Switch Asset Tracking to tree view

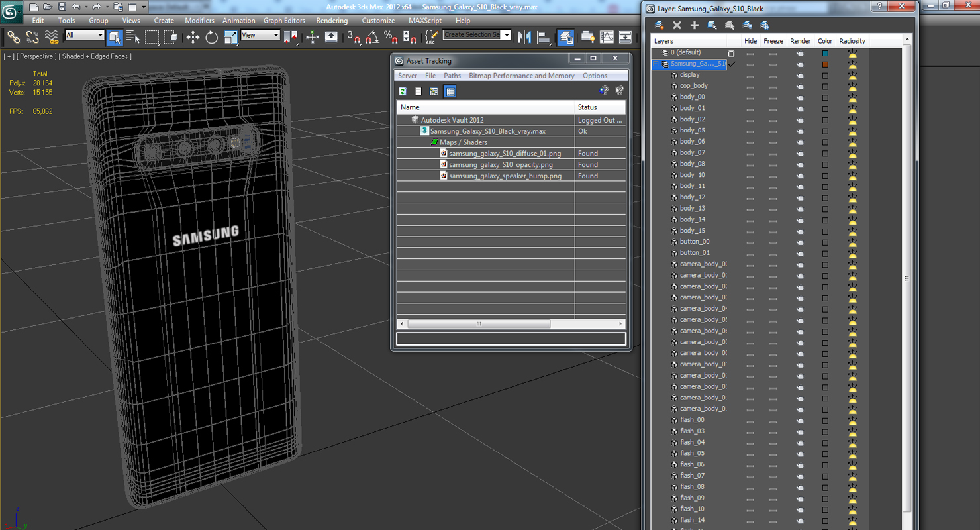(434, 91)
